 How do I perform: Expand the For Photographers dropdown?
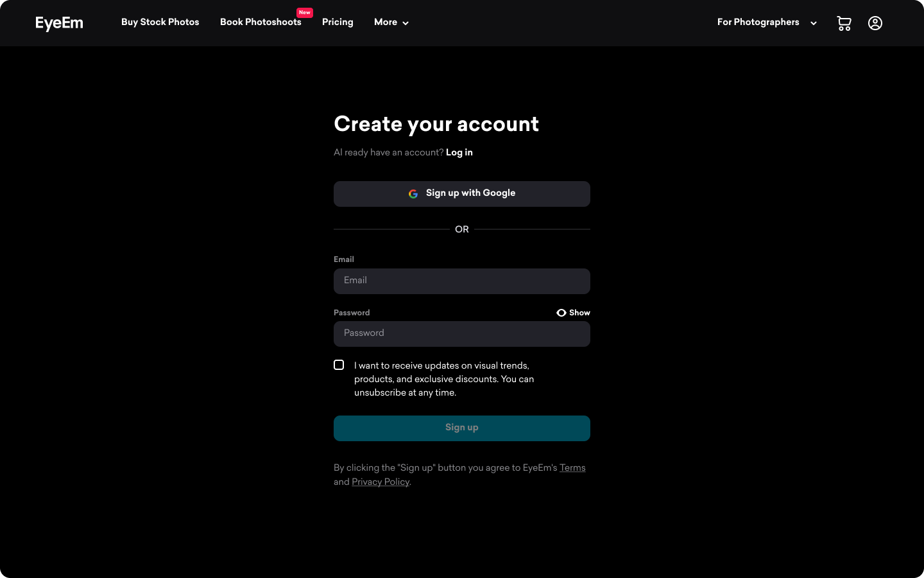pos(767,22)
